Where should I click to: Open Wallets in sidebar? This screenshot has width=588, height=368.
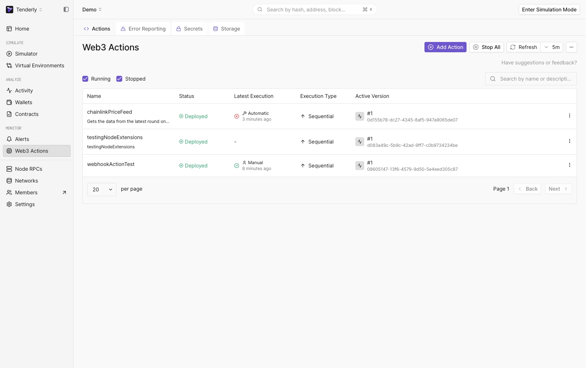pyautogui.click(x=37, y=102)
